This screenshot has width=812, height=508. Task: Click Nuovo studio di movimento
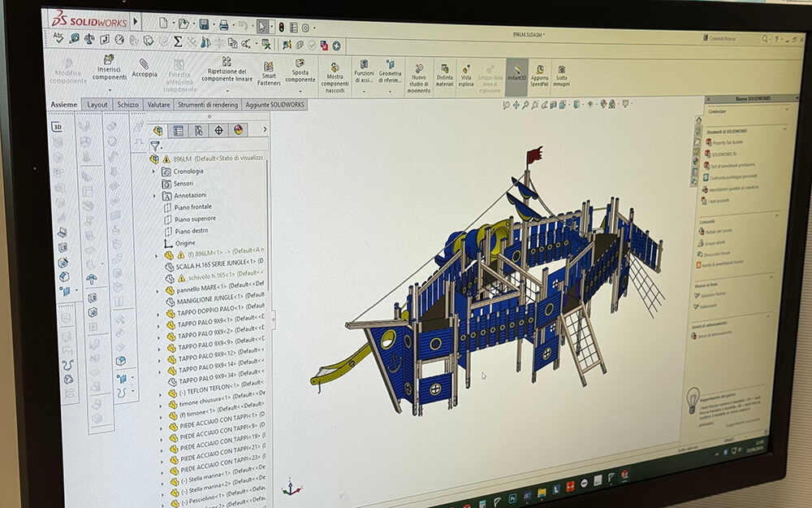click(x=419, y=69)
